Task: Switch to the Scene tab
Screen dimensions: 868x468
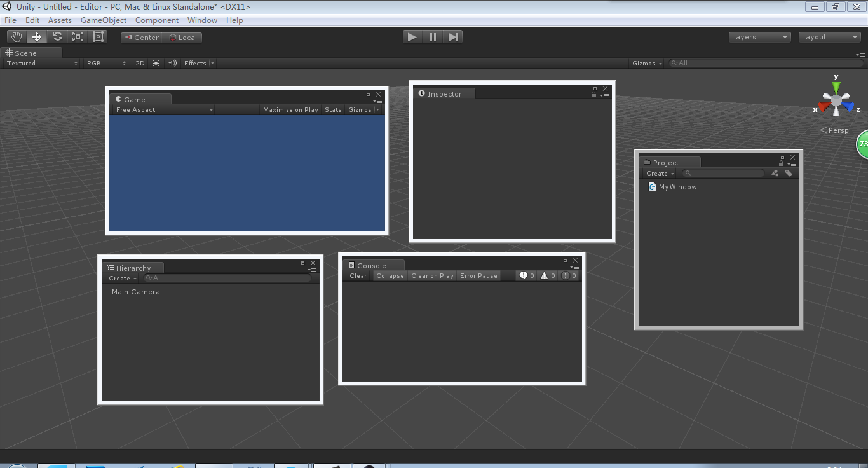Action: click(27, 53)
